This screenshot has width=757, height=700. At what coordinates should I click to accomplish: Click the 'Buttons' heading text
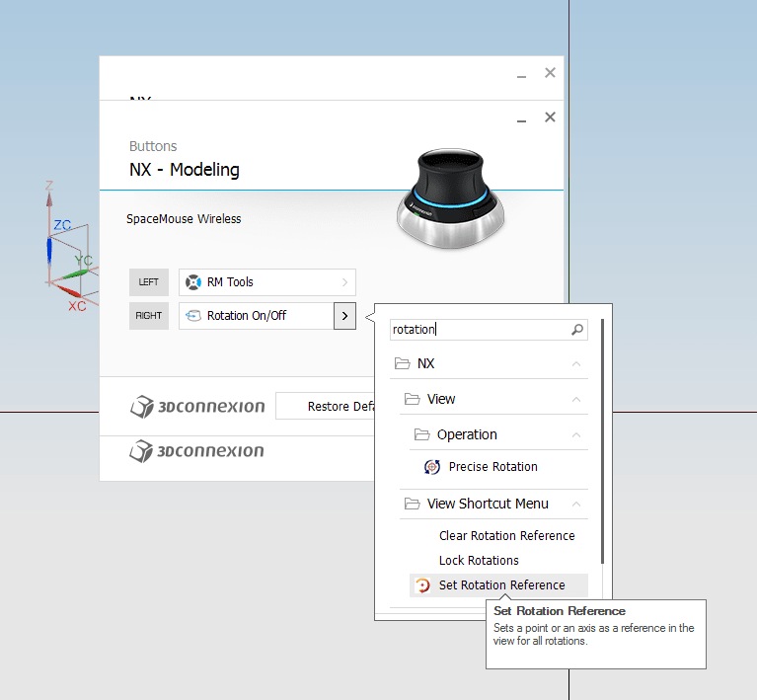pos(153,146)
